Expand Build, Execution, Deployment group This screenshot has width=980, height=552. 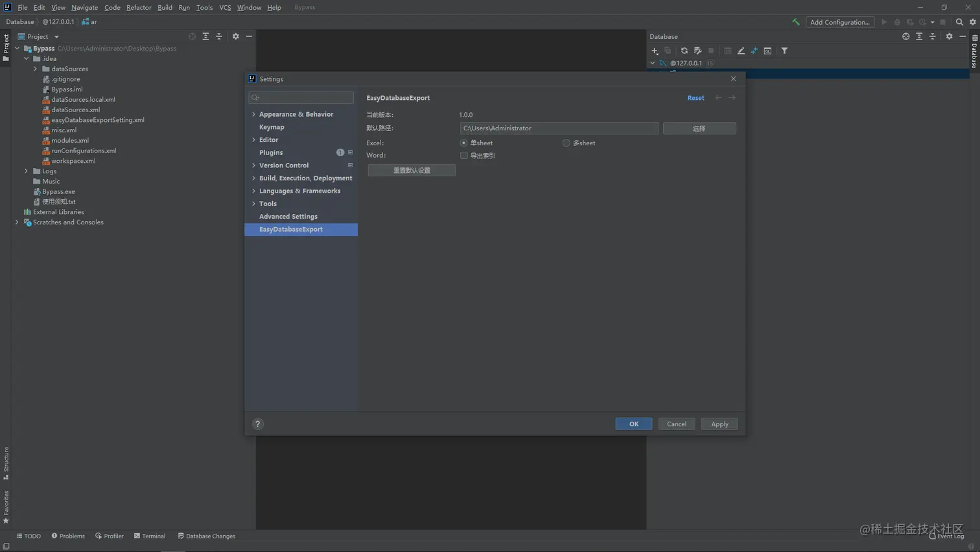(253, 178)
